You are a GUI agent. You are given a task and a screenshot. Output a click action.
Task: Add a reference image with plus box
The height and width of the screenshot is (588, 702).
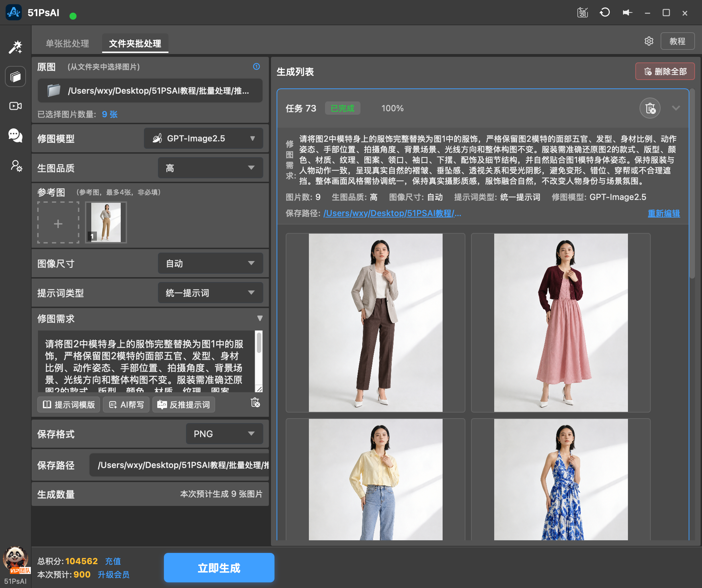58,222
